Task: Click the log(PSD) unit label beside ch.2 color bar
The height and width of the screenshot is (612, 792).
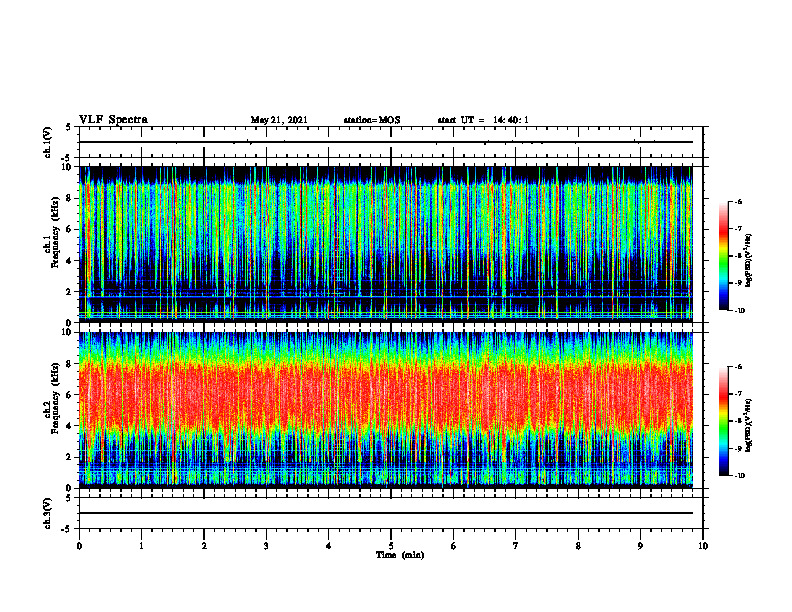Action: tap(749, 425)
